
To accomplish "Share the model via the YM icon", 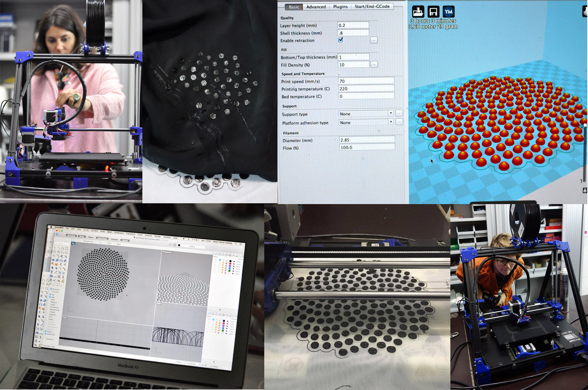I will [448, 11].
